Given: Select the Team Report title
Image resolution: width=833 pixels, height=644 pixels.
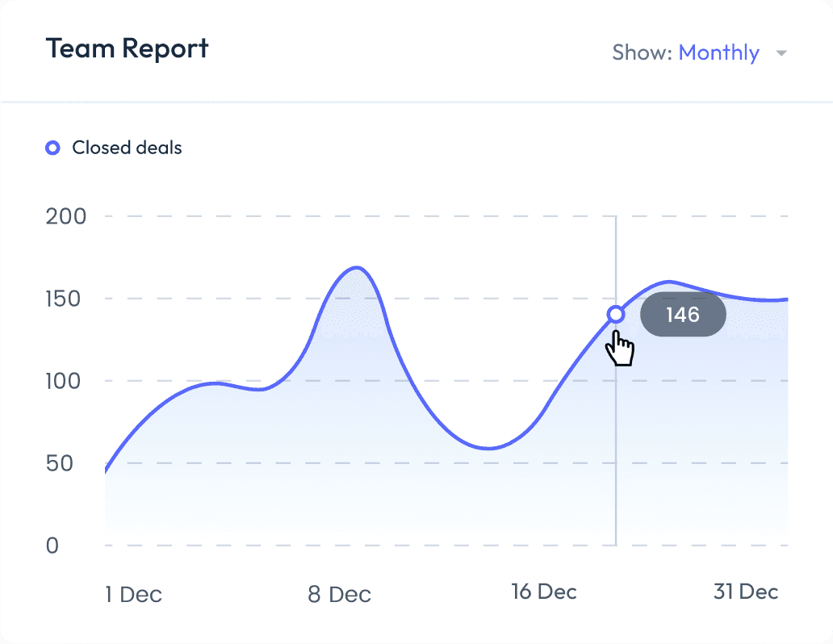Looking at the screenshot, I should (x=128, y=48).
